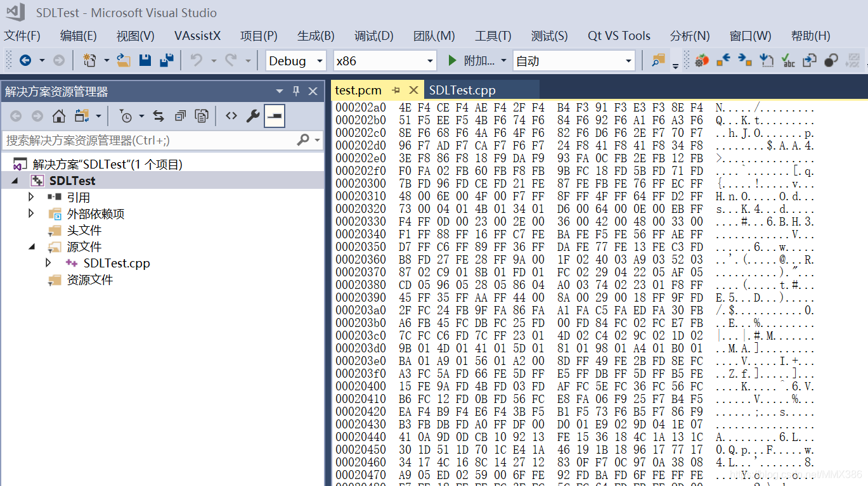Click the Pending Changes Filter clock icon
The height and width of the screenshot is (486, 868).
tap(126, 116)
